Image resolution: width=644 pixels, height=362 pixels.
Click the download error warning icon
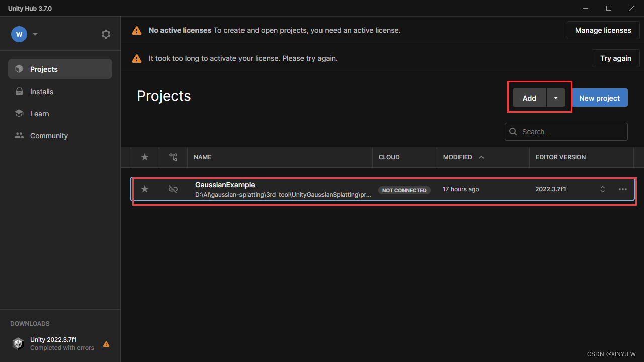[106, 344]
